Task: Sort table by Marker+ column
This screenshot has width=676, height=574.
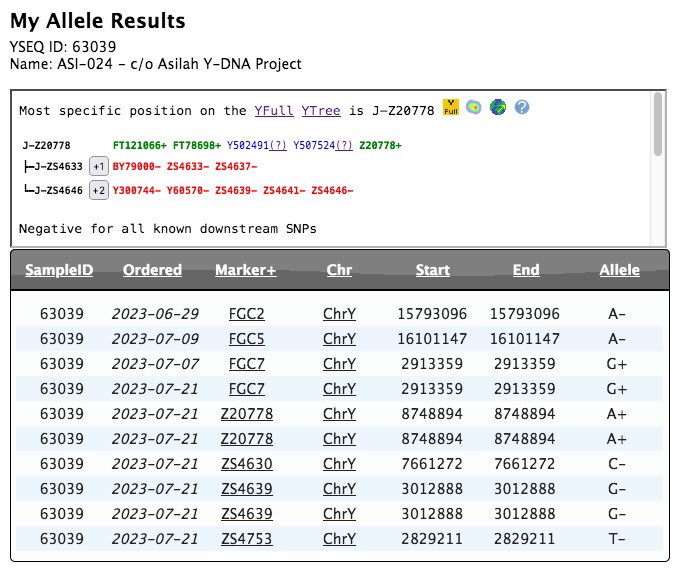Action: (245, 270)
